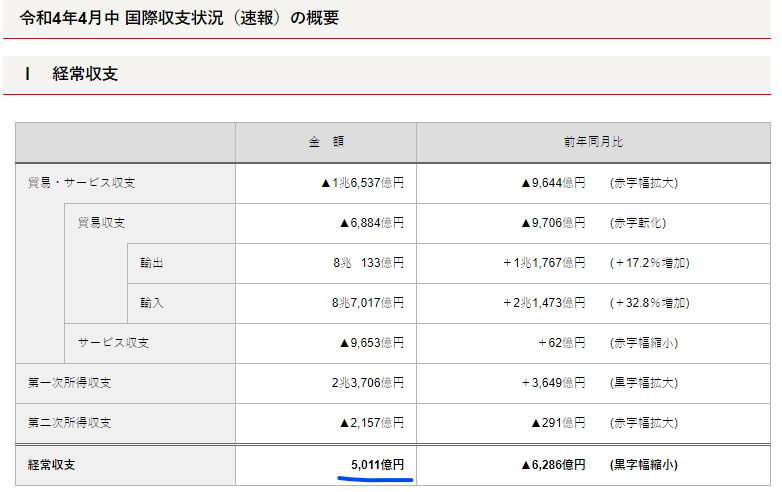Click the (＋32.8%増加) import change text

pyautogui.click(x=649, y=303)
